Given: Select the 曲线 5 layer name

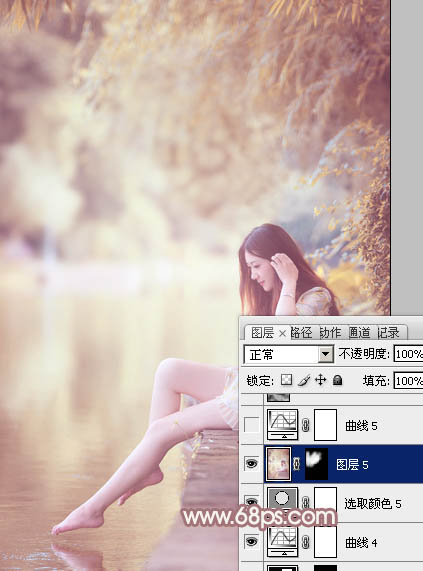Looking at the screenshot, I should pos(361,426).
